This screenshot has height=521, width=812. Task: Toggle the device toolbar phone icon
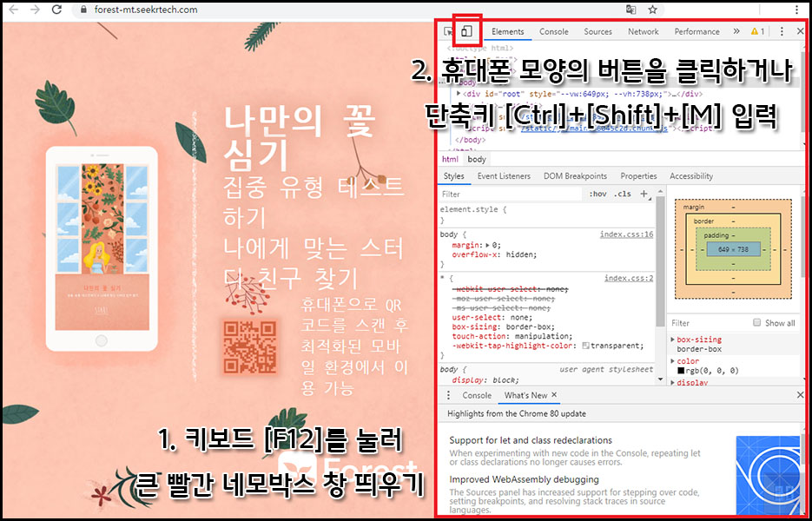(x=467, y=31)
